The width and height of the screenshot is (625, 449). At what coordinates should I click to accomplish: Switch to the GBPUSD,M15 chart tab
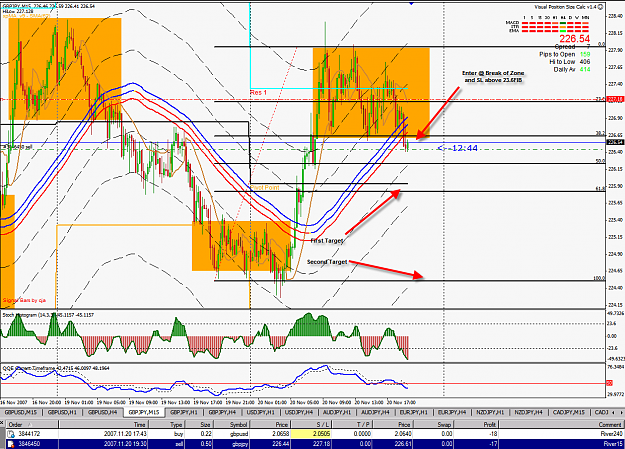click(21, 412)
